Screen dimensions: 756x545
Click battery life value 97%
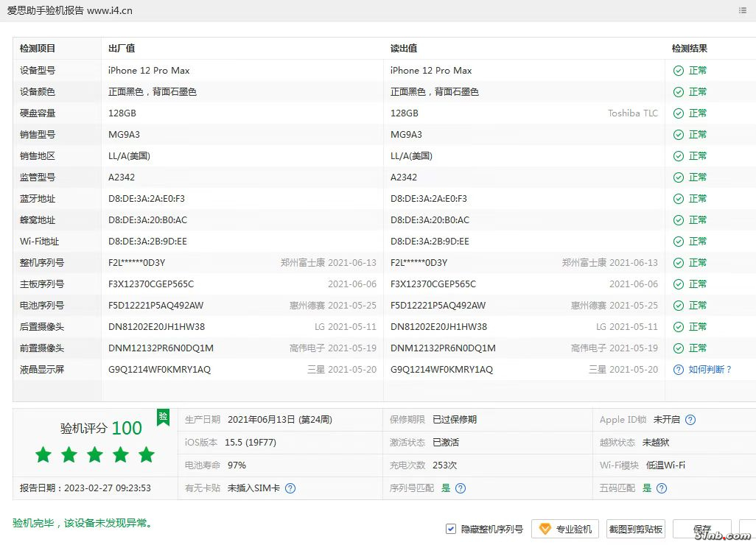[x=237, y=465]
